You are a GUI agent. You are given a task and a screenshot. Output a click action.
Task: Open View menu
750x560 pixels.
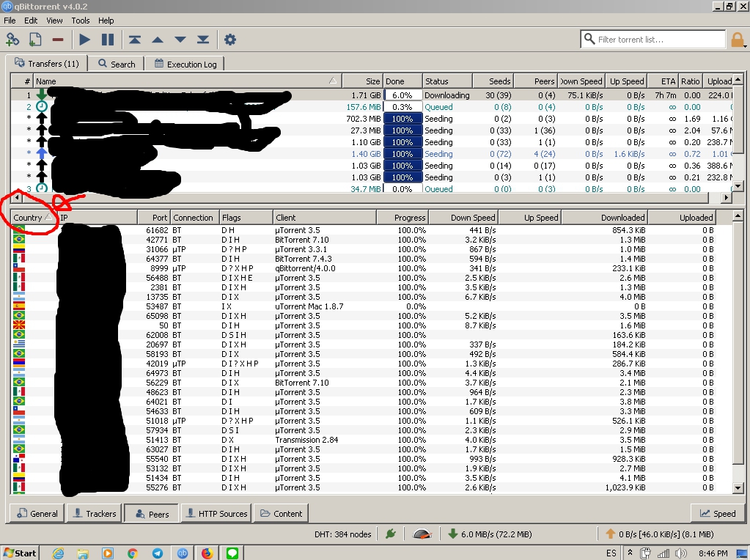pos(54,20)
